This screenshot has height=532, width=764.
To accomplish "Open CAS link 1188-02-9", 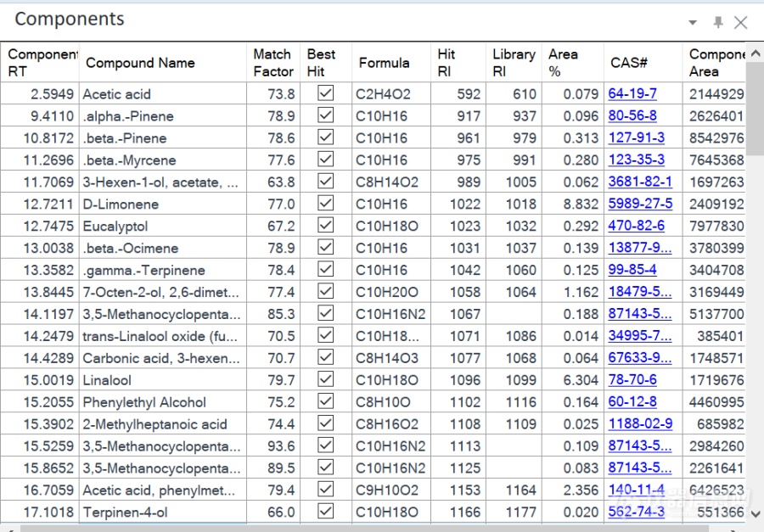I will [x=640, y=423].
